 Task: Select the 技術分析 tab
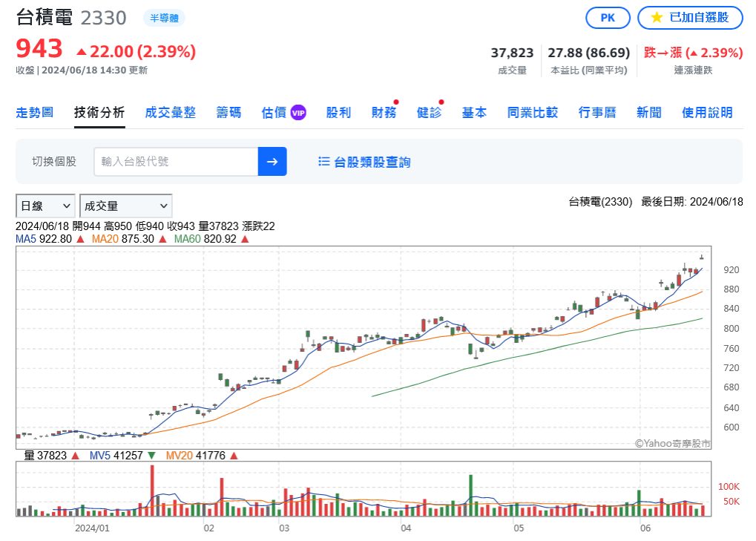99,113
